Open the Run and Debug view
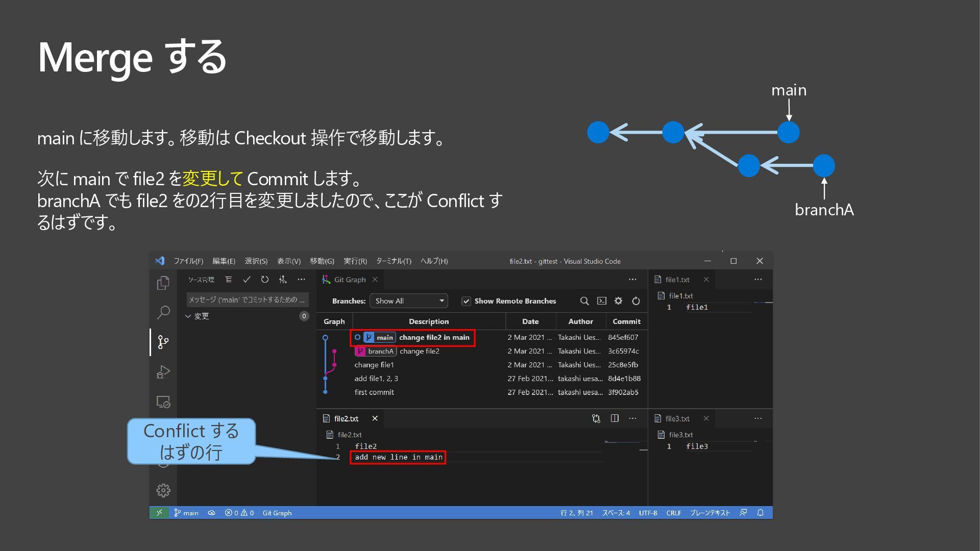 (x=163, y=372)
